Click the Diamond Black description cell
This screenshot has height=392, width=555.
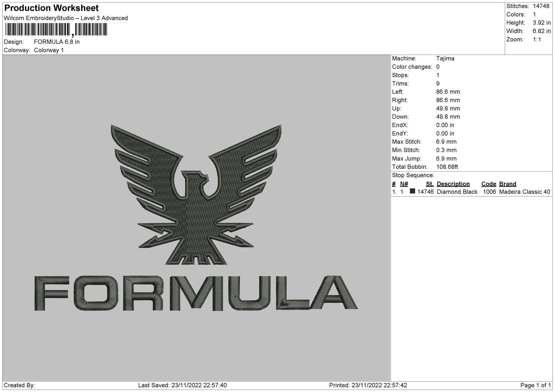pos(457,192)
